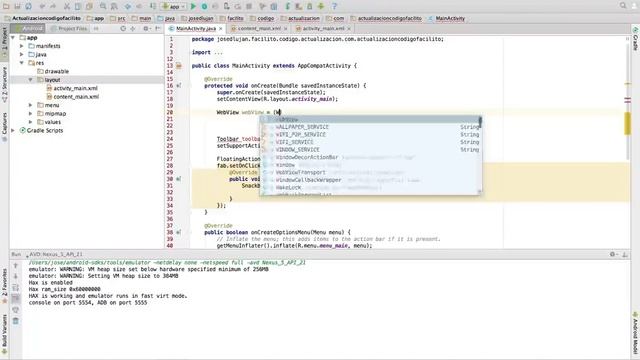Click the Undo arrow in toolbar

(42, 6)
